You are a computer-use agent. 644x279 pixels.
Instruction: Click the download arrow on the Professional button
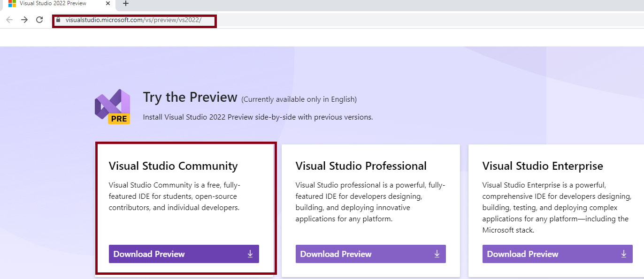pos(437,254)
